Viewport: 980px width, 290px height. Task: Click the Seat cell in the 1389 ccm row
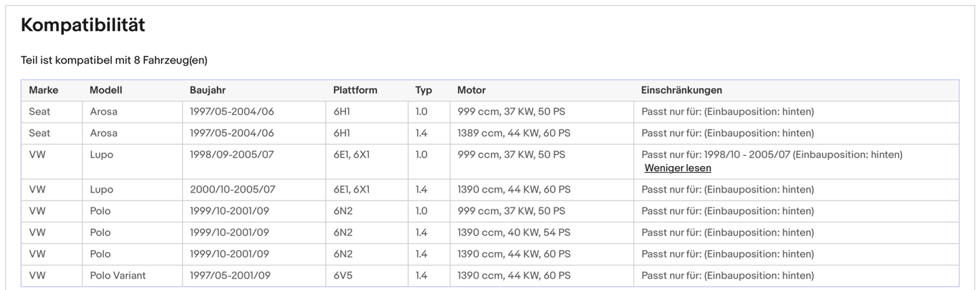(39, 133)
